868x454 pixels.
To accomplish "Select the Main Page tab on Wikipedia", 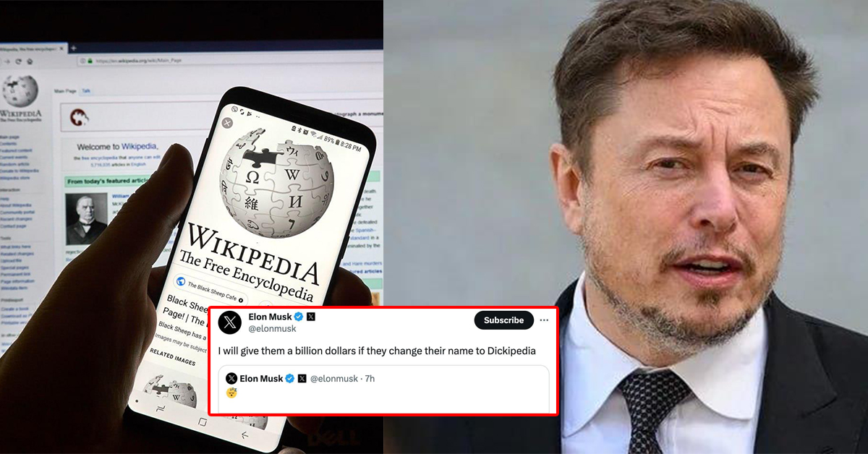I will click(x=65, y=91).
